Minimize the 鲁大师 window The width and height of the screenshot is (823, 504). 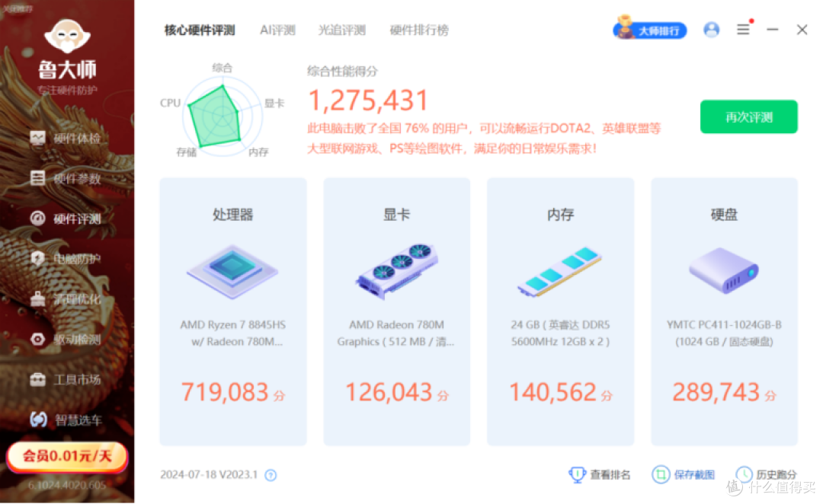click(772, 30)
